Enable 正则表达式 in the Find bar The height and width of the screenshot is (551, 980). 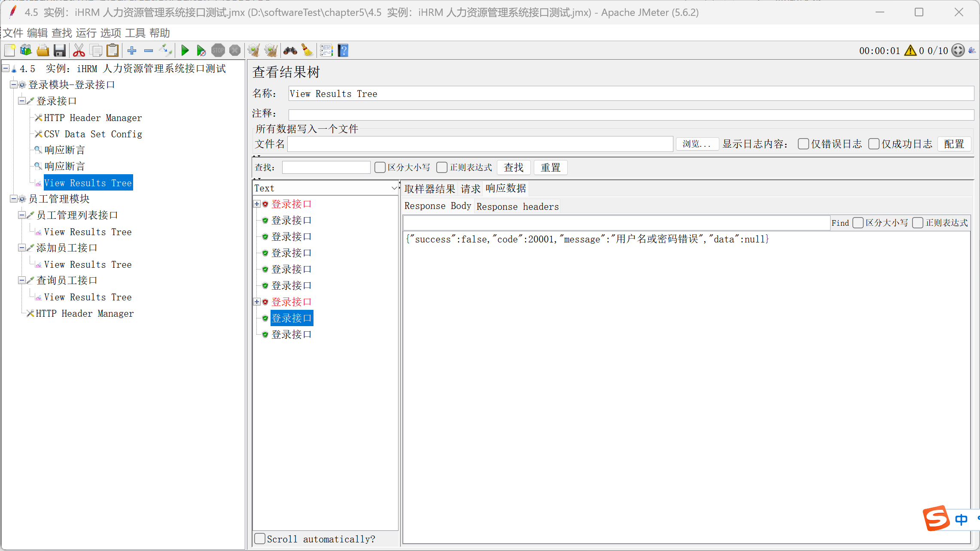pyautogui.click(x=918, y=222)
